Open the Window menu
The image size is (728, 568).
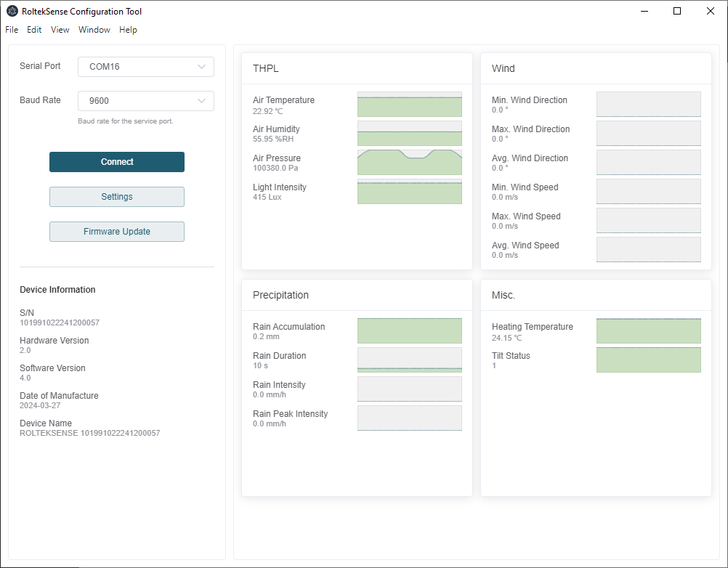pos(94,30)
